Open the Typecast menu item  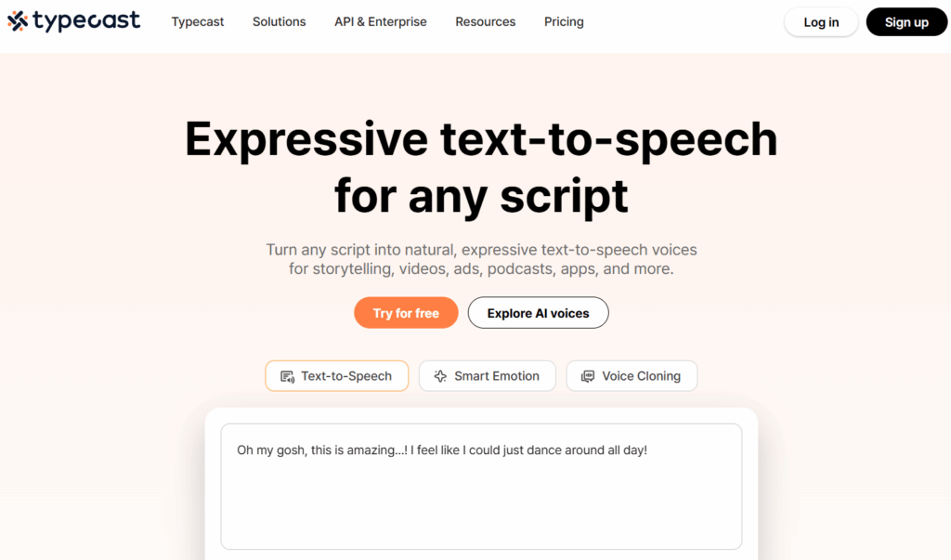pyautogui.click(x=198, y=22)
